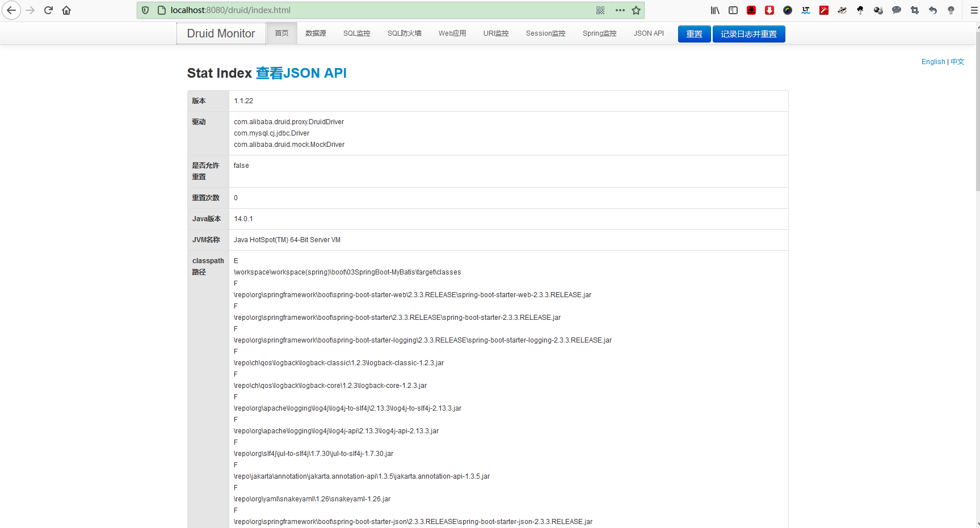Click the LanguageTool LT extension icon
This screenshot has width=980, height=528.
[x=806, y=10]
